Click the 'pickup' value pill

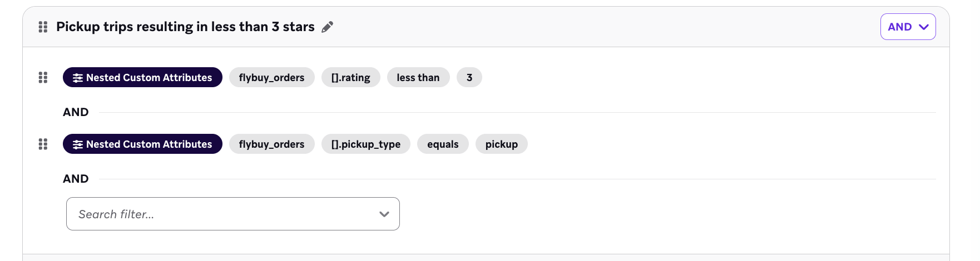501,144
